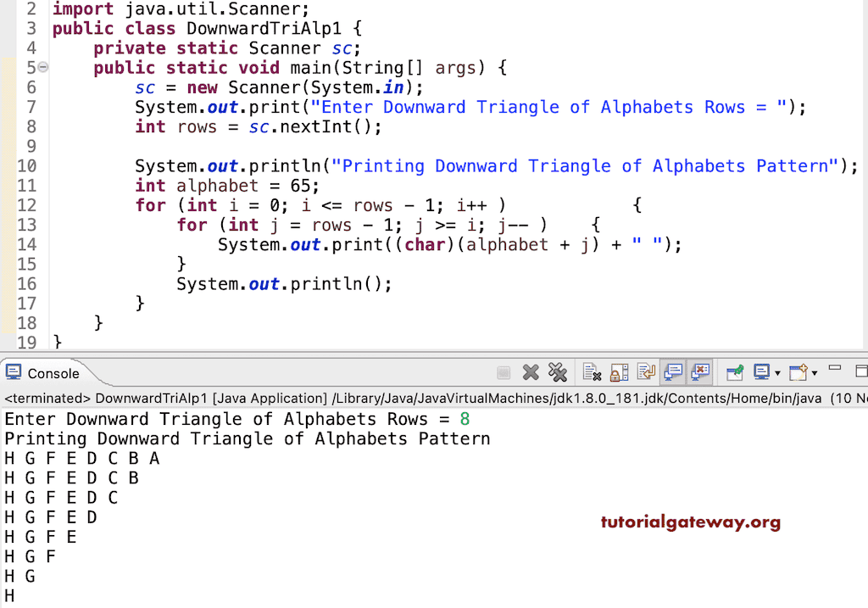Collapse the main method fold marker on line 5

click(x=43, y=66)
